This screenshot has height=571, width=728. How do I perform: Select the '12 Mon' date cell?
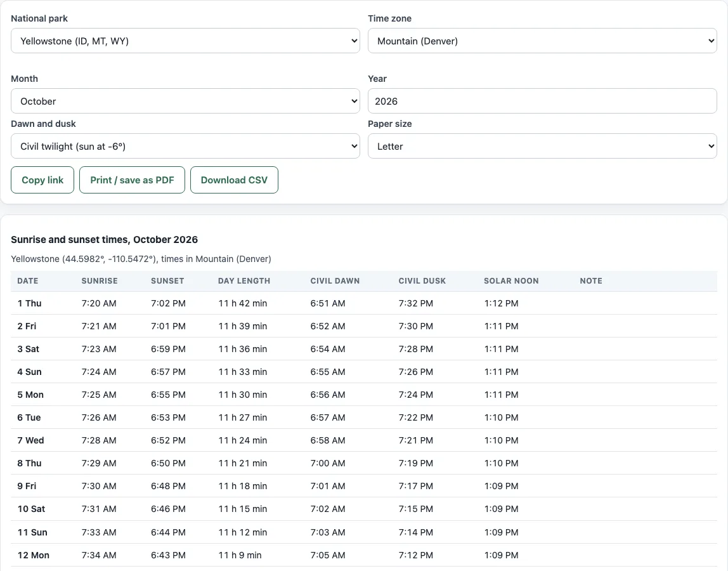(x=34, y=555)
